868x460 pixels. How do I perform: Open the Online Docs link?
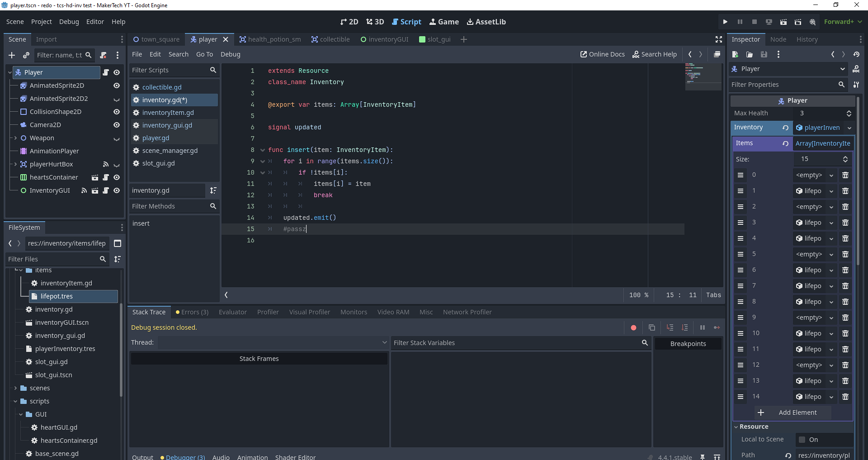602,54
